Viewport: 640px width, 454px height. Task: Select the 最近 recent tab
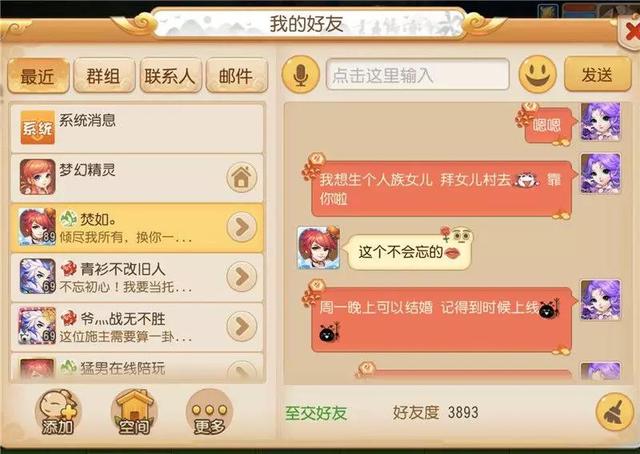[38, 76]
